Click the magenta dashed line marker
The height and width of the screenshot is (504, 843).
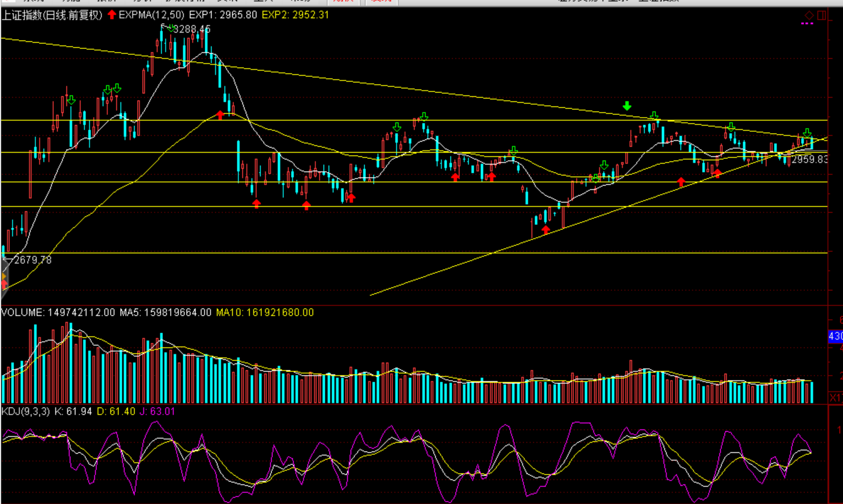point(807,24)
